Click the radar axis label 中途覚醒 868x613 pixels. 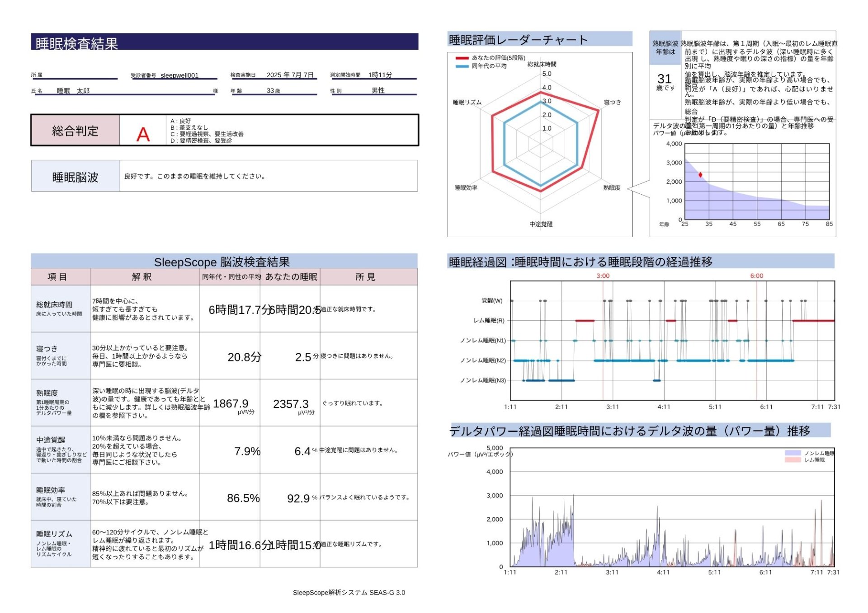click(541, 224)
